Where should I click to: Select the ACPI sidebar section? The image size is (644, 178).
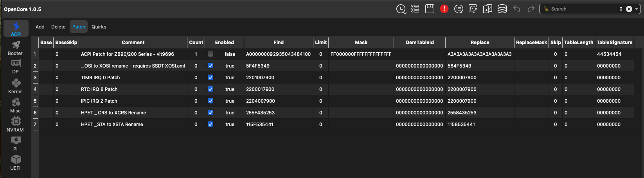[16, 29]
